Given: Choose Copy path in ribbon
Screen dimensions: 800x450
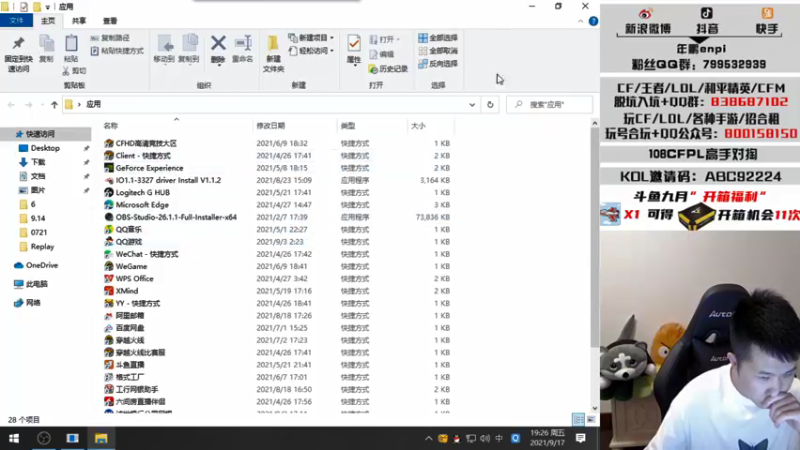Looking at the screenshot, I should tap(110, 38).
